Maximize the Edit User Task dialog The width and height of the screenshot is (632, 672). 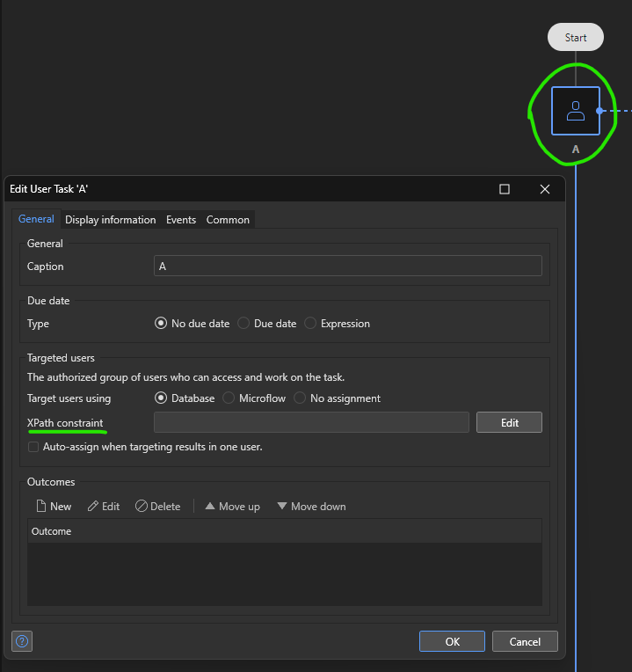tap(505, 189)
